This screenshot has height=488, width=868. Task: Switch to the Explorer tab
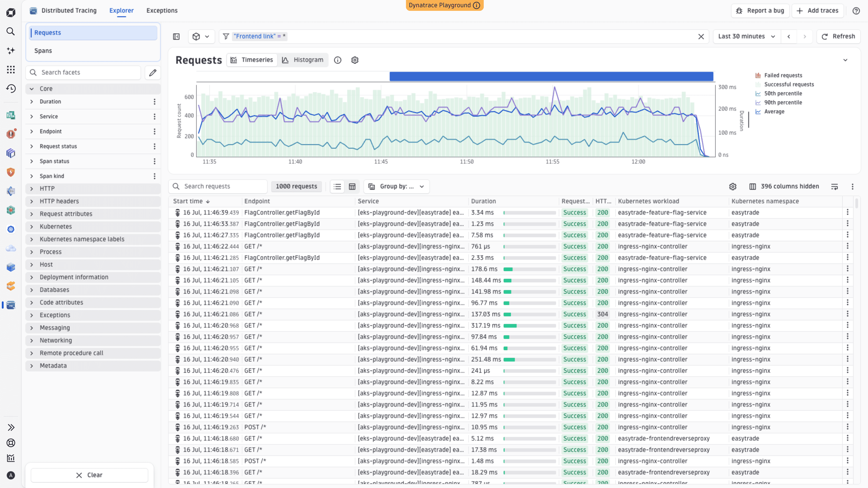(x=121, y=11)
